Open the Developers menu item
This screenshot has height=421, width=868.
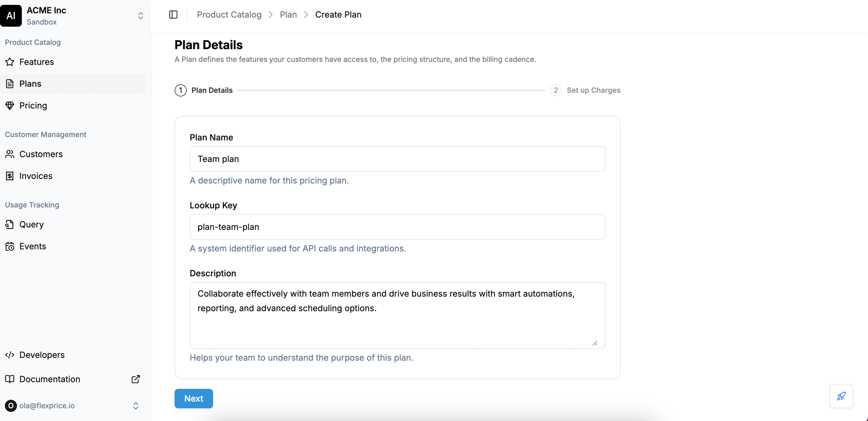[73, 355]
